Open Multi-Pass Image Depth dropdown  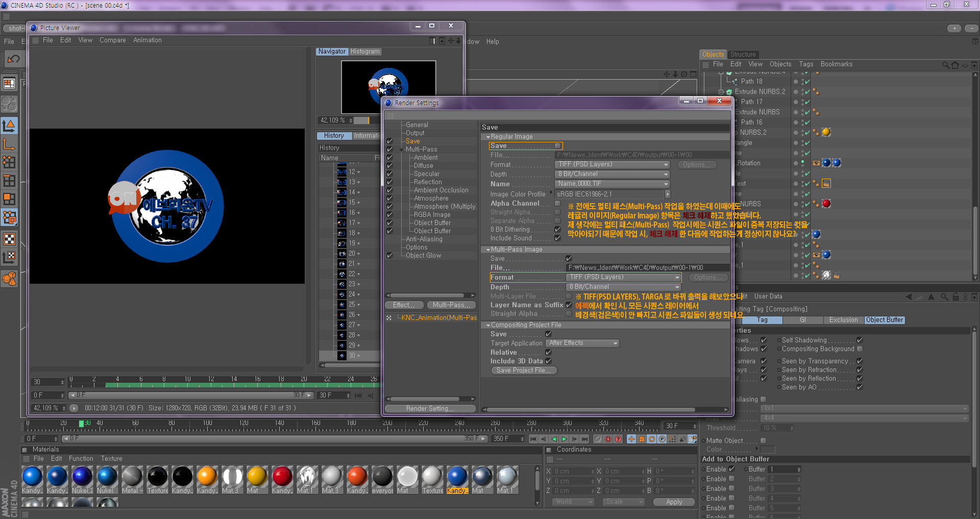pos(623,287)
